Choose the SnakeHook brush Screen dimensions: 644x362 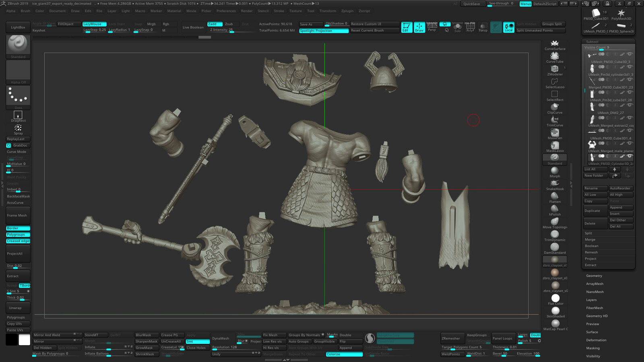coord(555,185)
